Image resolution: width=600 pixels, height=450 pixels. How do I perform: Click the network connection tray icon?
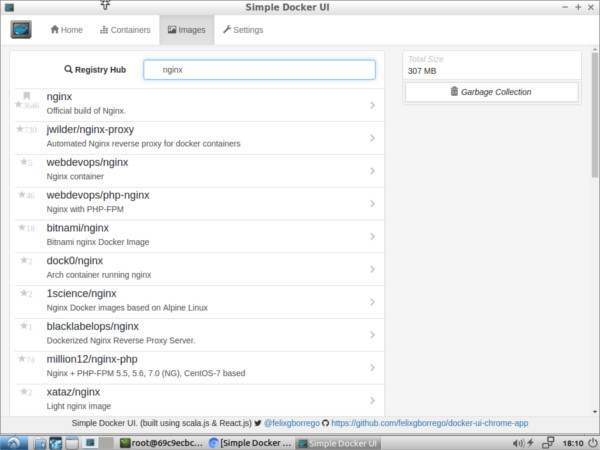[x=548, y=443]
